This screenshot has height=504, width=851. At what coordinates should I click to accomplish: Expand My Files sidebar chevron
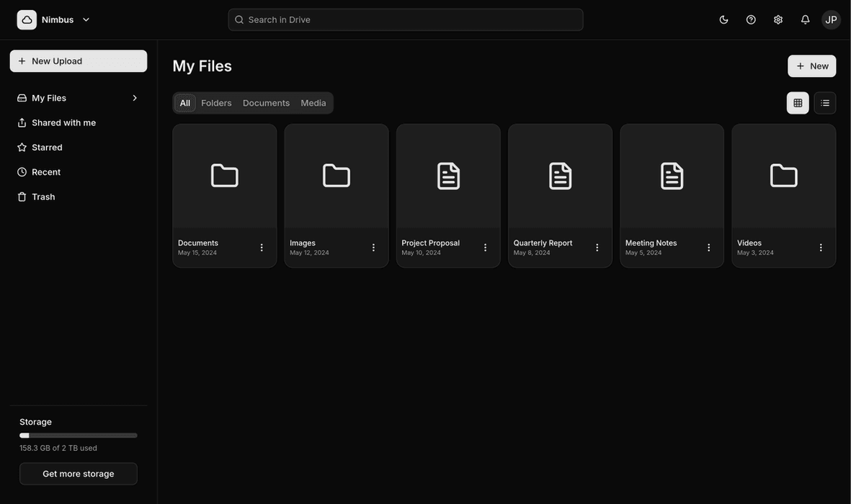click(135, 98)
